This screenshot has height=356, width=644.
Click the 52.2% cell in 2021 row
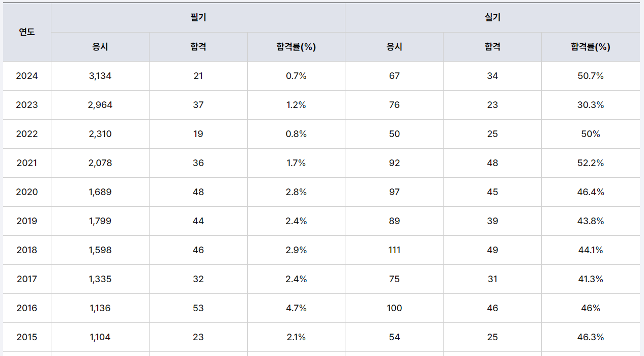point(590,163)
